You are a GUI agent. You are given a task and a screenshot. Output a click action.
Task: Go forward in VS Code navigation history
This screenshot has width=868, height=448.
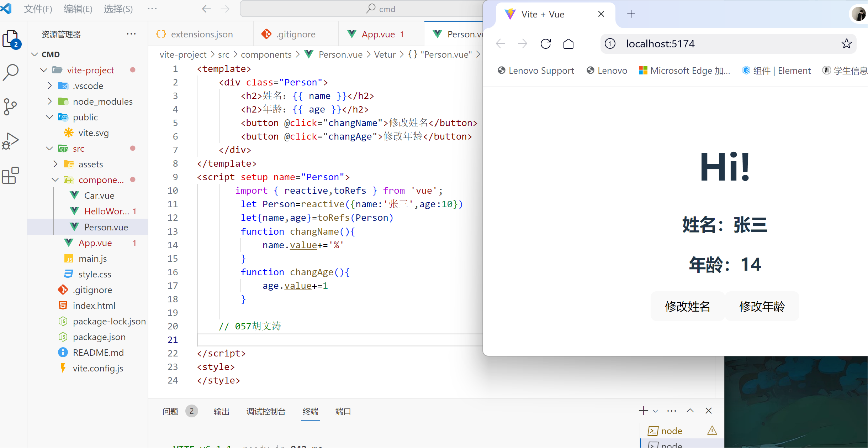[x=225, y=9]
